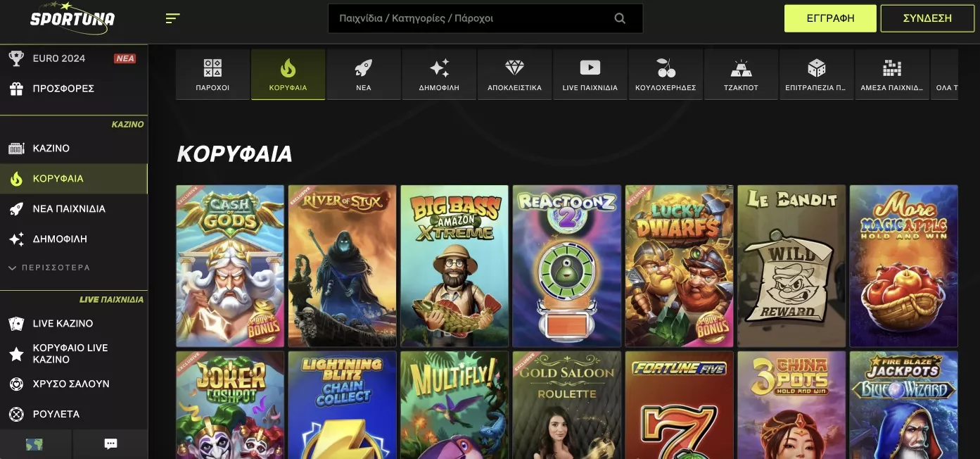Select the Le Bandit game thumbnail
Viewport: 980px width, 459px height.
pos(791,266)
